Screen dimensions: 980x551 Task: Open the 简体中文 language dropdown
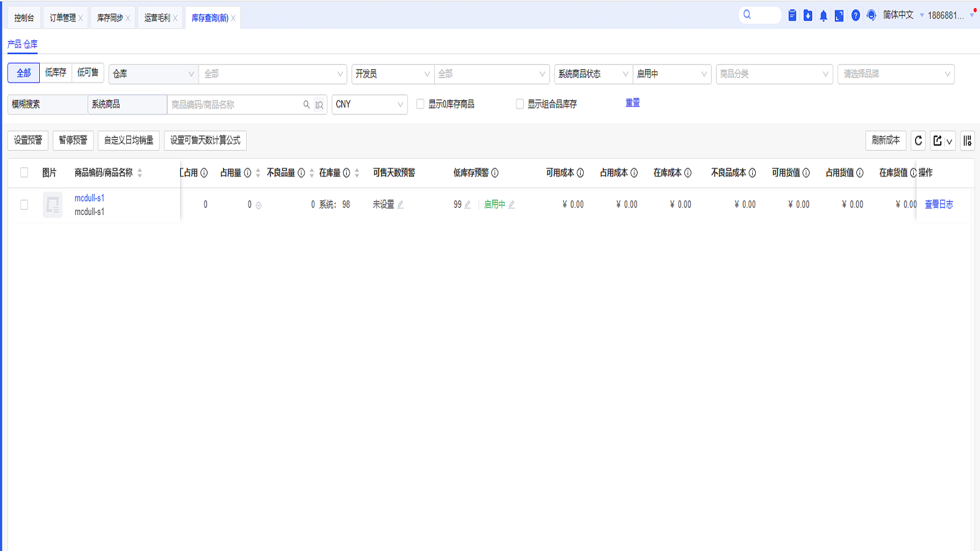(x=903, y=15)
